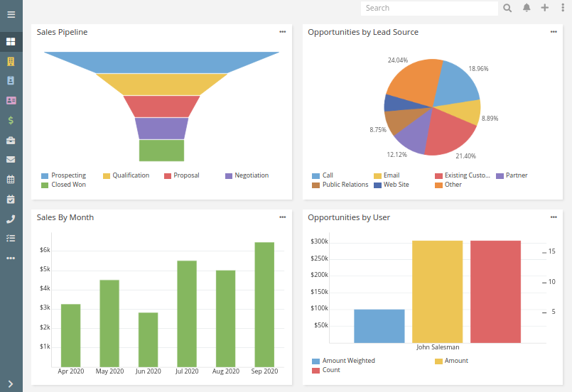
Task: Toggle the Existing Customer legend entry
Action: (x=463, y=175)
